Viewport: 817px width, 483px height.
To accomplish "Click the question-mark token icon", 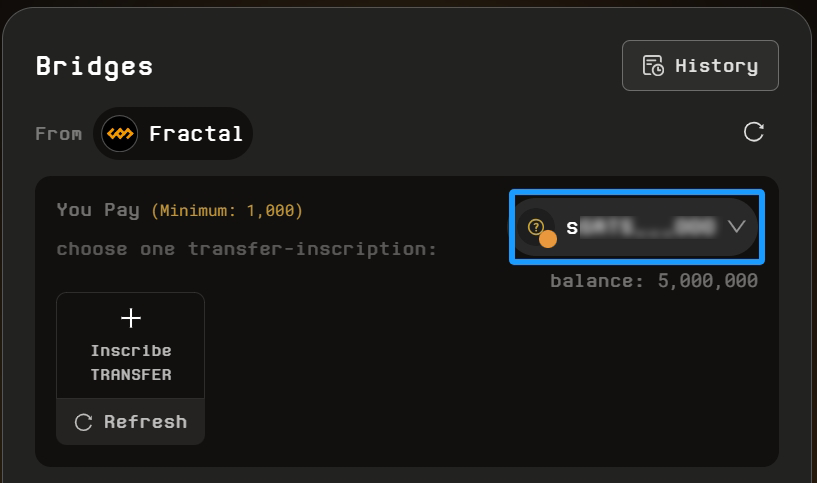I will pos(536,226).
